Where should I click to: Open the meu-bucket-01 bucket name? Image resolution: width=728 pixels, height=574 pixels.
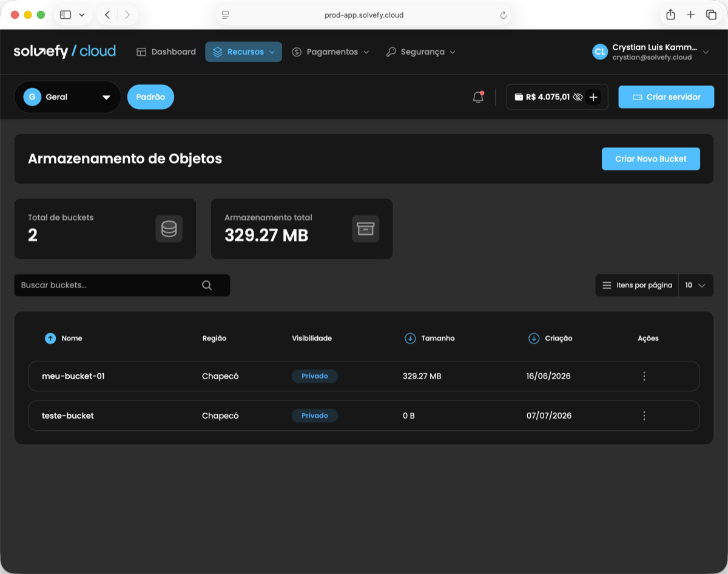pyautogui.click(x=73, y=376)
